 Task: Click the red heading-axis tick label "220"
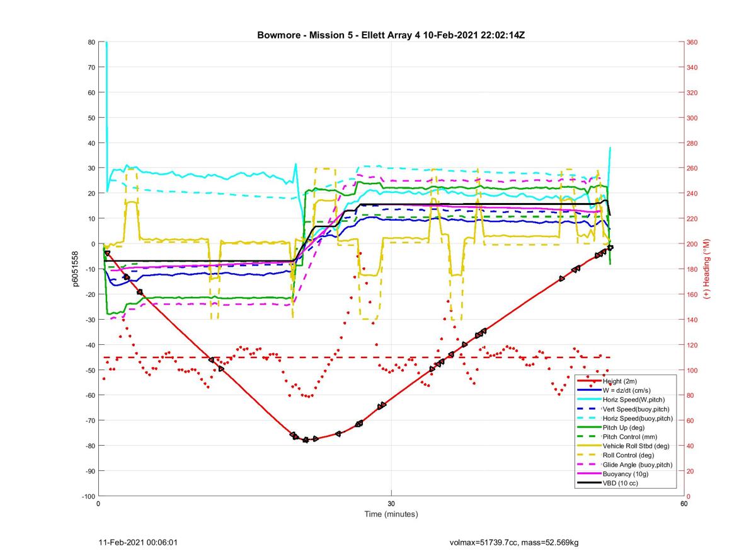[x=693, y=219]
